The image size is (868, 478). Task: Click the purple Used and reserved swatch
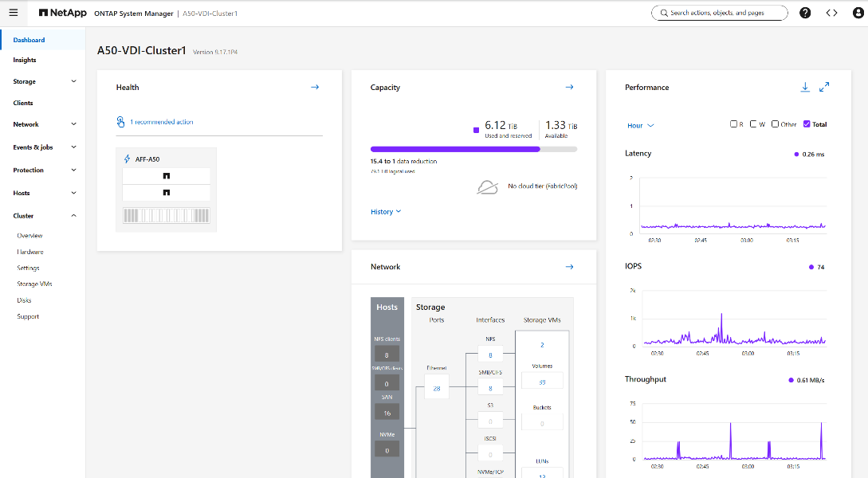tap(476, 130)
